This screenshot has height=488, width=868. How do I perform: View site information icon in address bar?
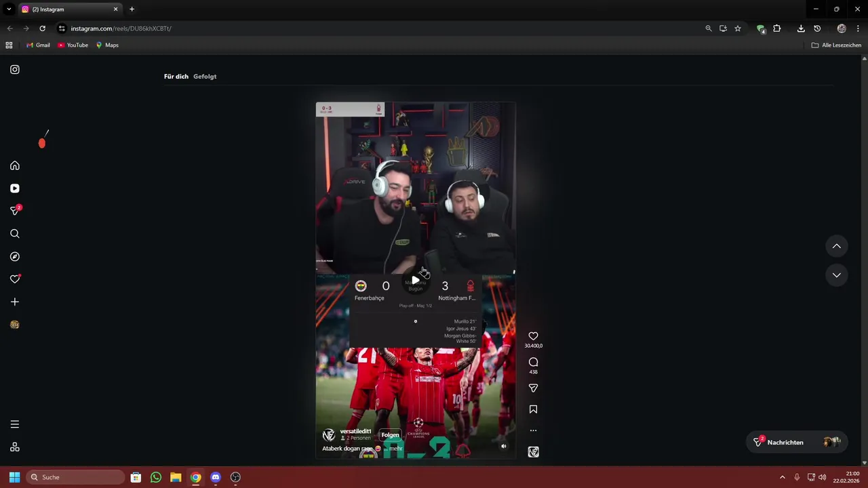62,28
